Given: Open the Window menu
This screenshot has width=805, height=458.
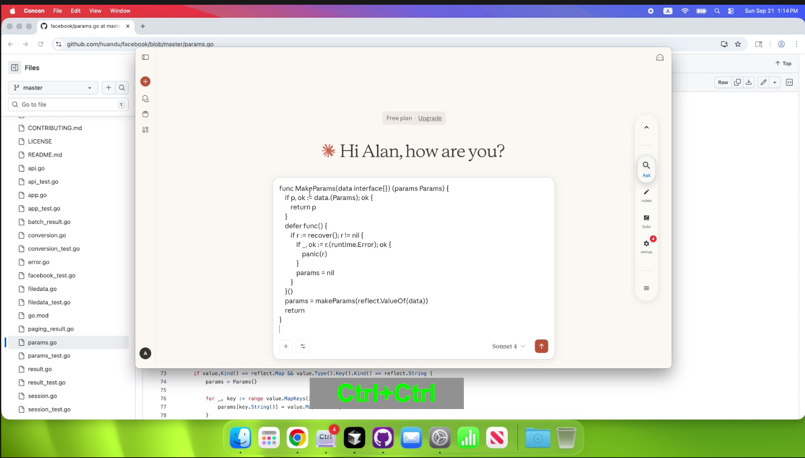Looking at the screenshot, I should click(x=120, y=11).
